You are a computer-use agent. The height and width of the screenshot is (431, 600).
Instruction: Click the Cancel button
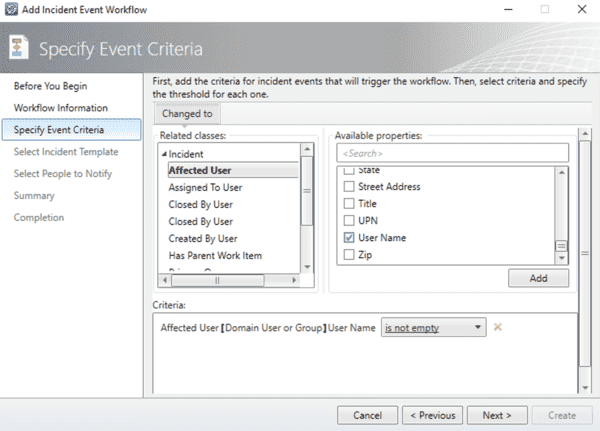pos(367,415)
